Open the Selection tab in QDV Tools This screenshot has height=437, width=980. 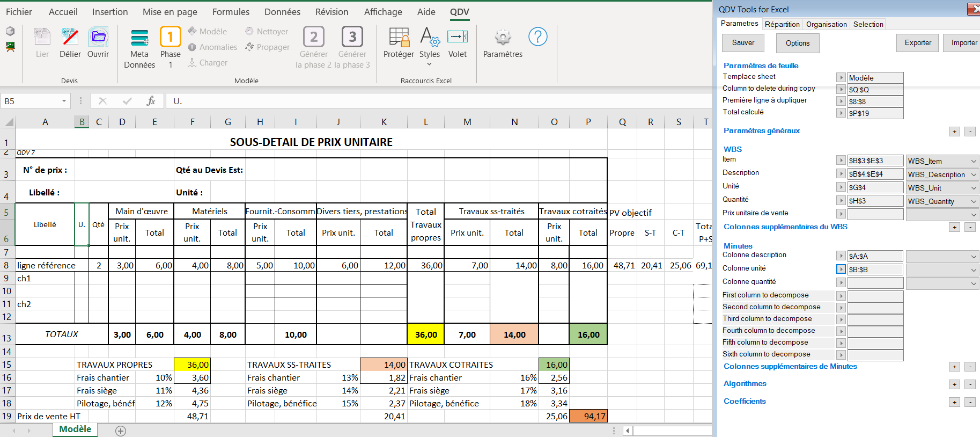pos(868,24)
